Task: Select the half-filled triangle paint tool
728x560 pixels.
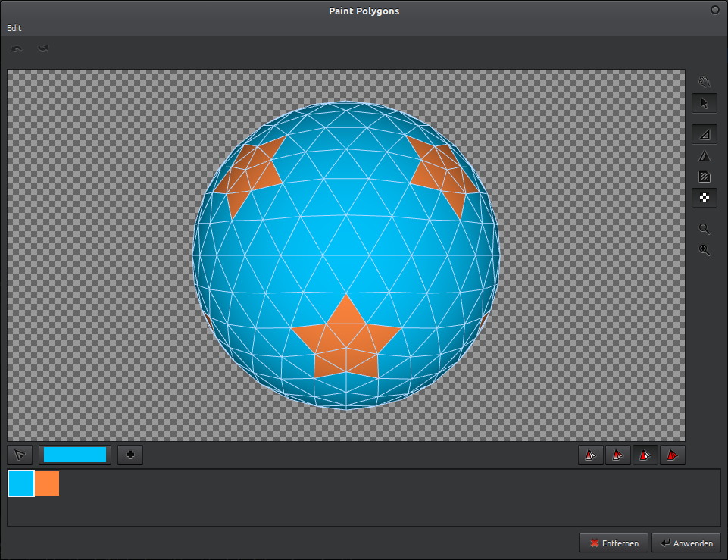Action: pos(704,133)
